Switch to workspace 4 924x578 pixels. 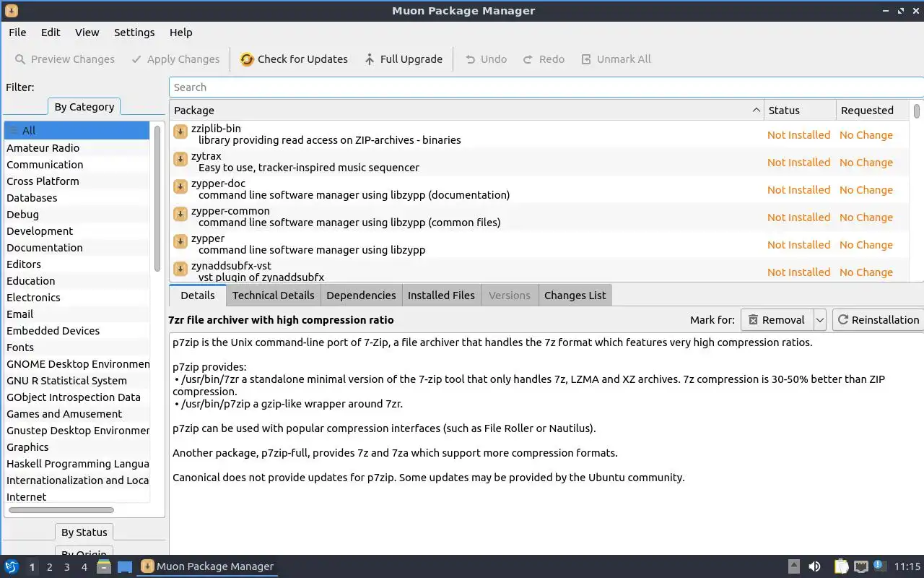click(x=84, y=566)
